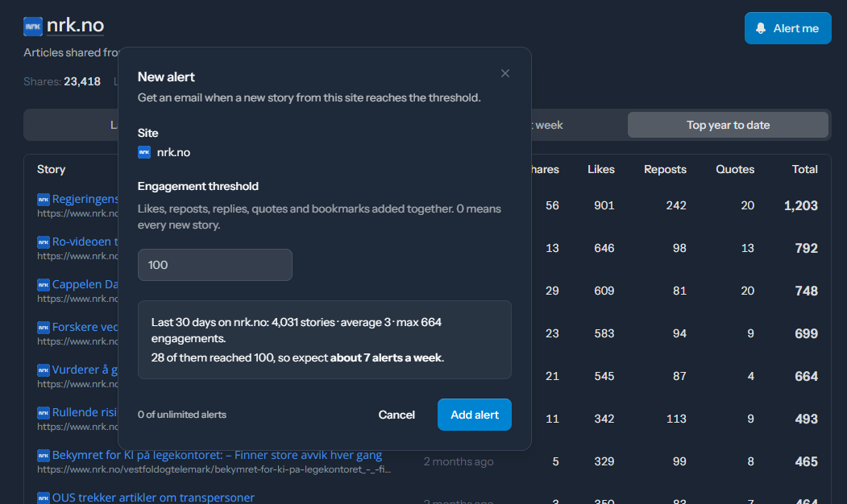
Task: Click reposts value 242
Action: [676, 205]
